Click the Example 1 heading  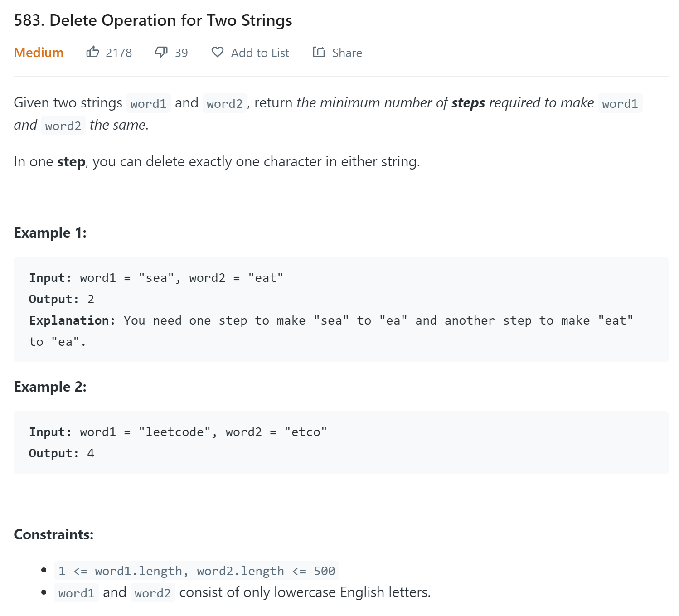50,233
